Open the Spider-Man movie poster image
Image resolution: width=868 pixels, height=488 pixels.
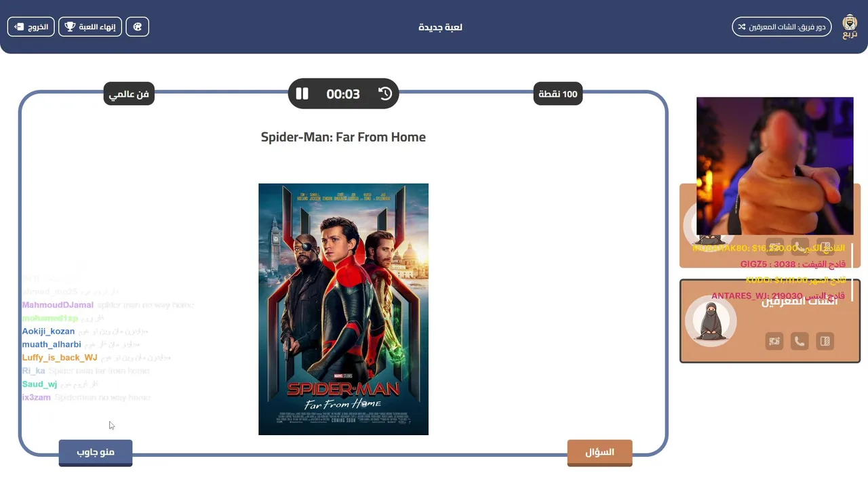(343, 309)
